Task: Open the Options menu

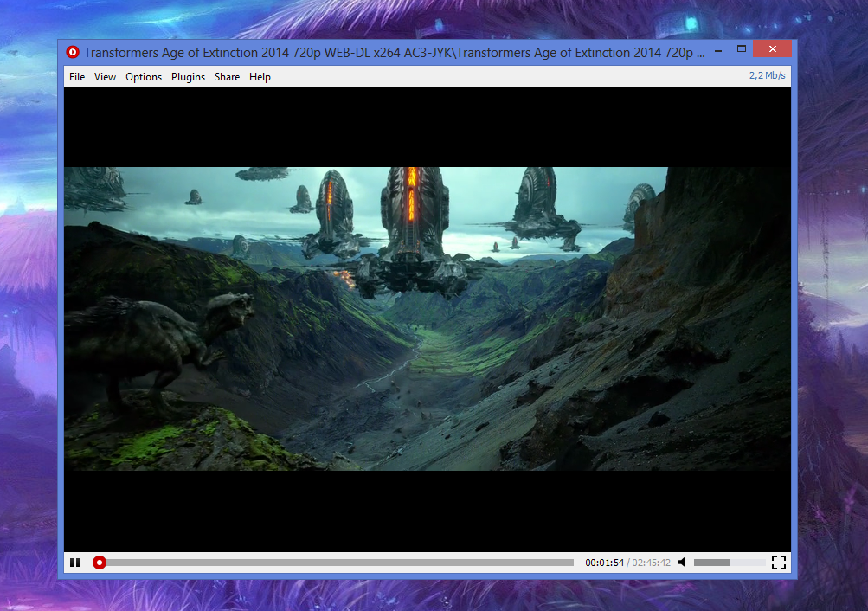Action: [x=144, y=77]
